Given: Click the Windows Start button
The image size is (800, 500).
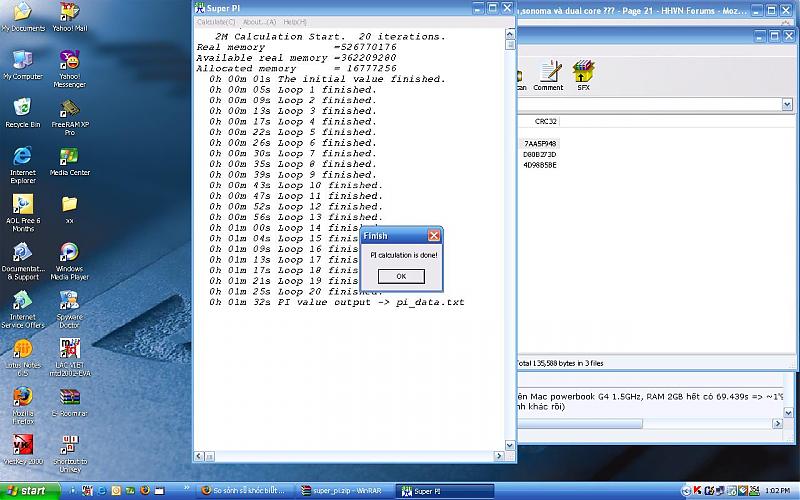Looking at the screenshot, I should tap(30, 491).
